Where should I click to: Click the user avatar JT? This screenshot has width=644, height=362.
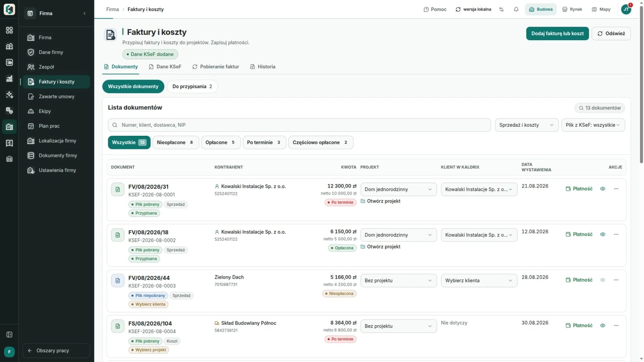click(x=626, y=9)
